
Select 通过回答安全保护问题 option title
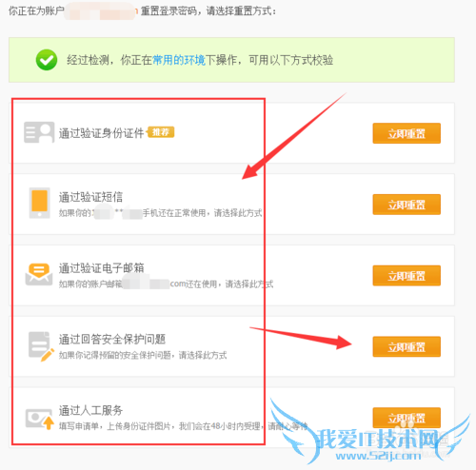tap(112, 339)
